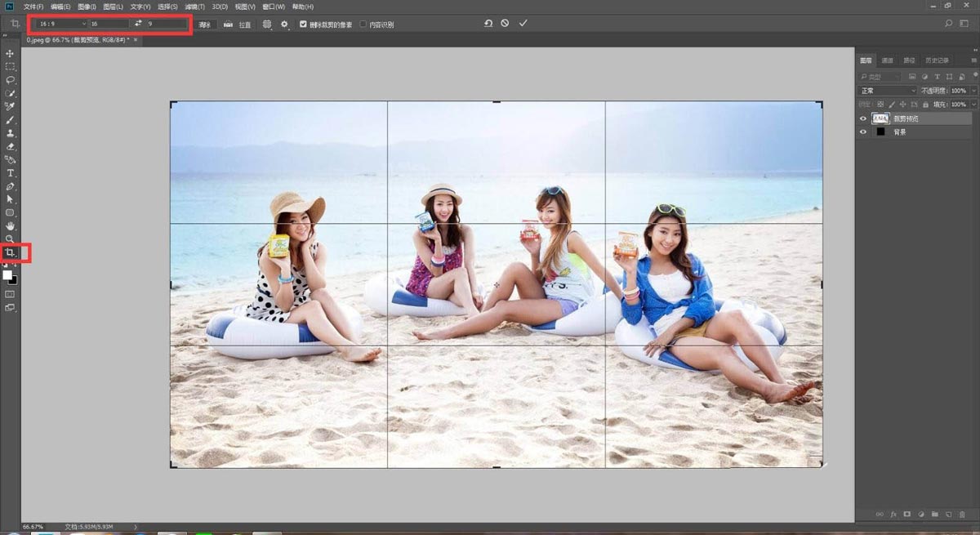This screenshot has height=535, width=980.
Task: Select the Type tool
Action: 10,173
